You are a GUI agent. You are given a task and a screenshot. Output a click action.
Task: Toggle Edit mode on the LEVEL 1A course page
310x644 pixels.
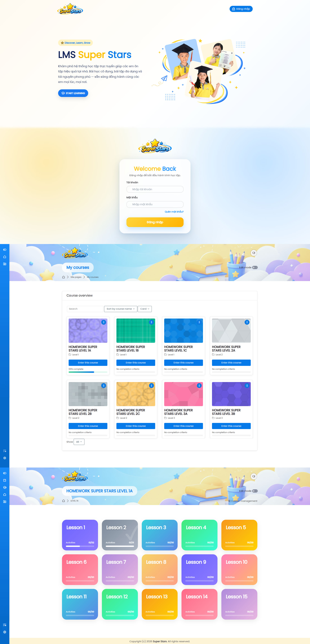(x=255, y=491)
